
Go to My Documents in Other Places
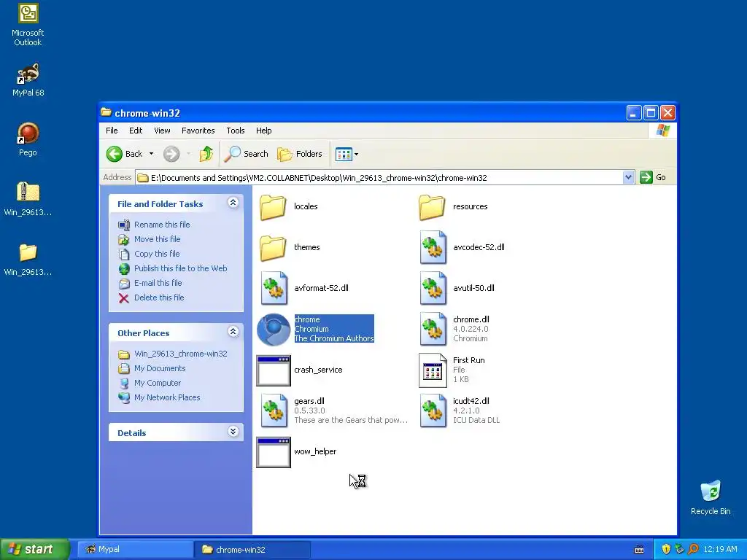160,368
